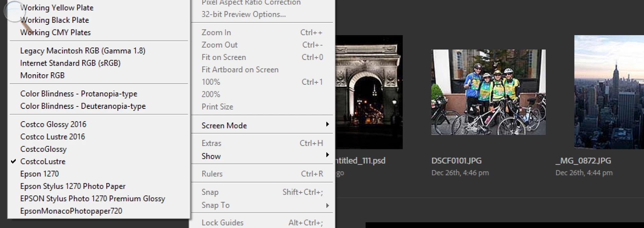644x228 pixels.
Task: Choose Epson Stylus 1270 Photo Paper
Action: point(99,186)
